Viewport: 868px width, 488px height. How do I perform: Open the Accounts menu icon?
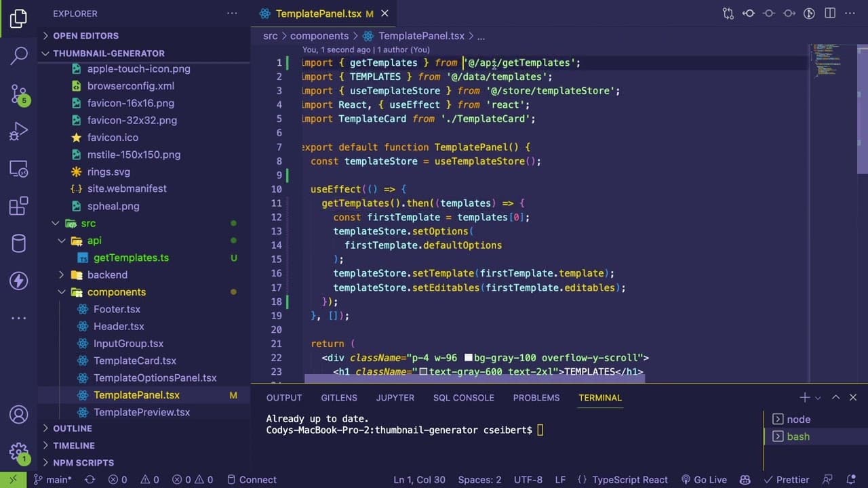[18, 414]
